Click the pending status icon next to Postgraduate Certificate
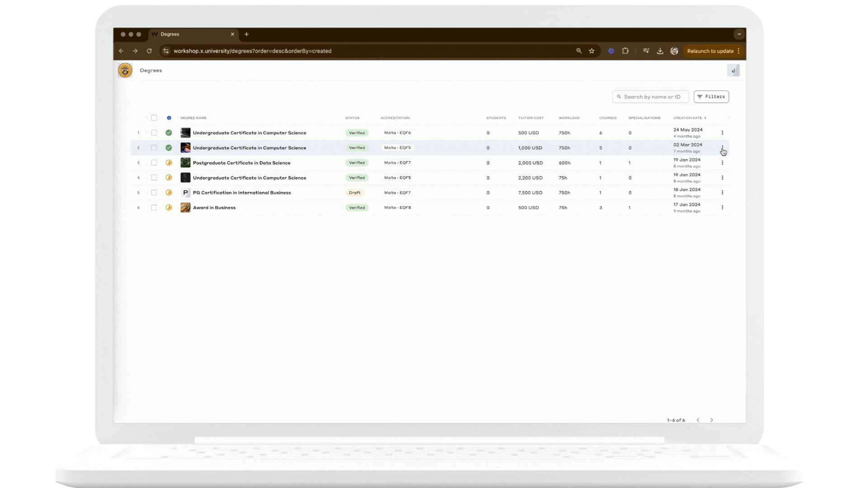This screenshot has height=488, width=868. [169, 163]
